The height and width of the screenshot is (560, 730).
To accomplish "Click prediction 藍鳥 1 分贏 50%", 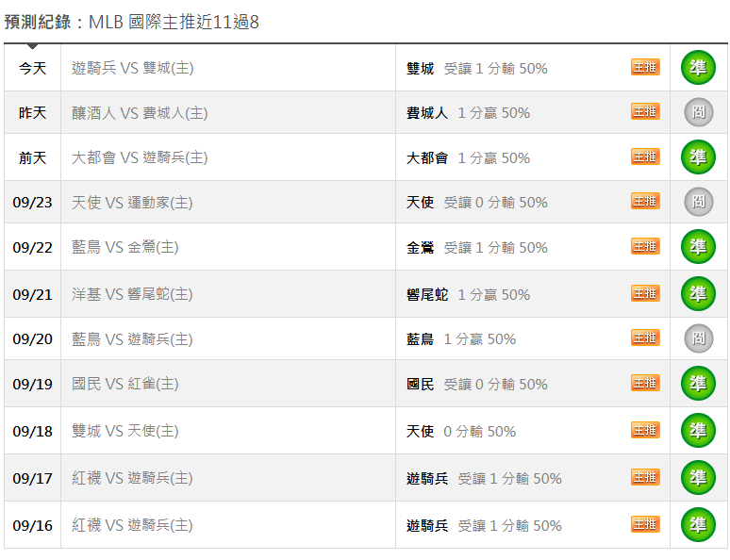I will [461, 339].
